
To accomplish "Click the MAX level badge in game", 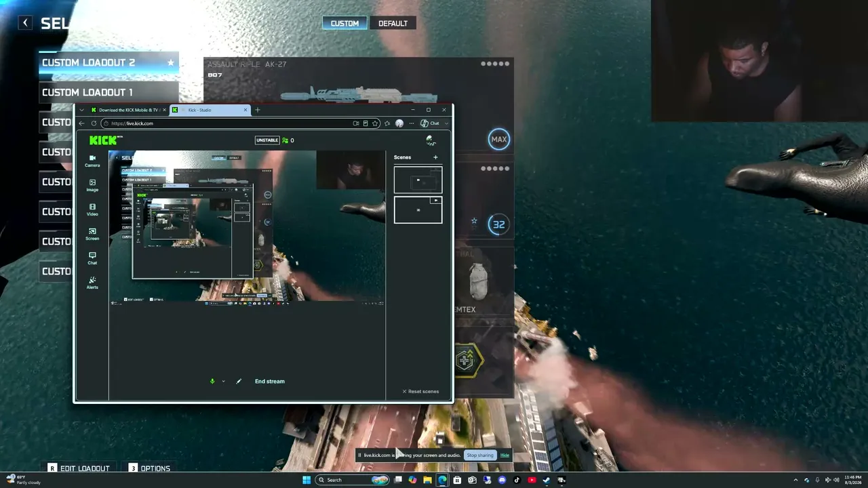I will [x=499, y=140].
